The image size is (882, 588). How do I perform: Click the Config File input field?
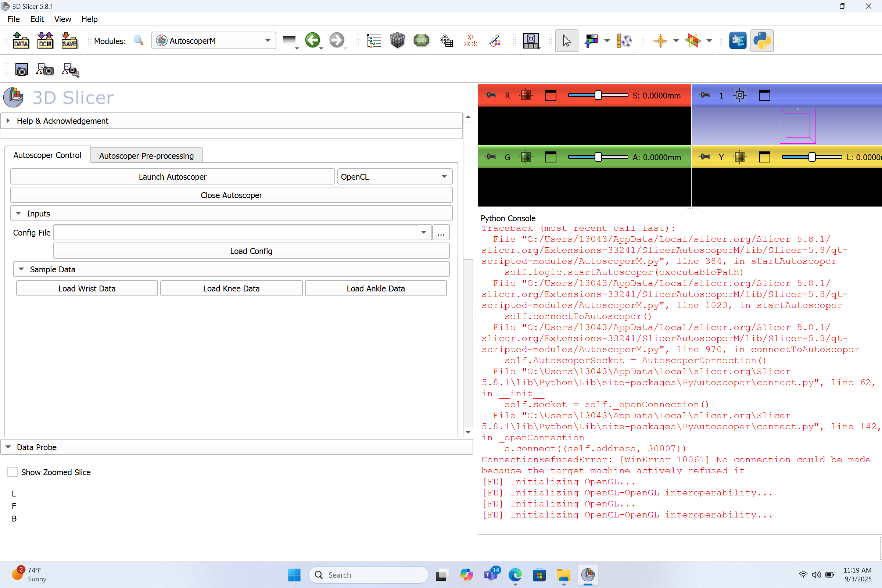235,233
